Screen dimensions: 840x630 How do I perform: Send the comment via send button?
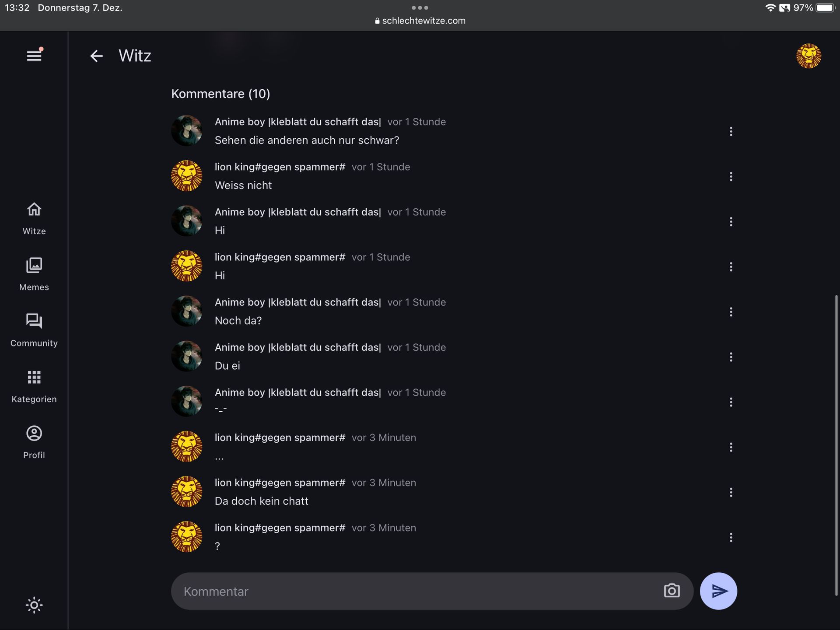[x=718, y=590]
